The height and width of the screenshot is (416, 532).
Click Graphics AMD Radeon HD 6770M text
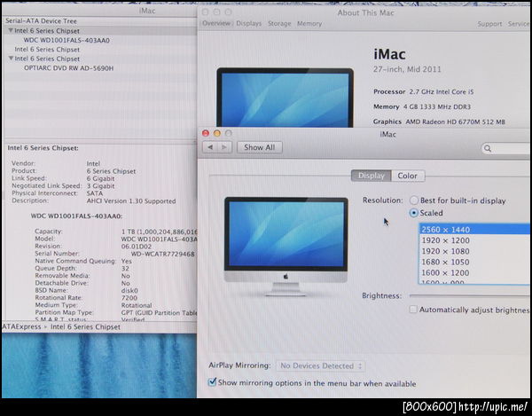coord(439,122)
